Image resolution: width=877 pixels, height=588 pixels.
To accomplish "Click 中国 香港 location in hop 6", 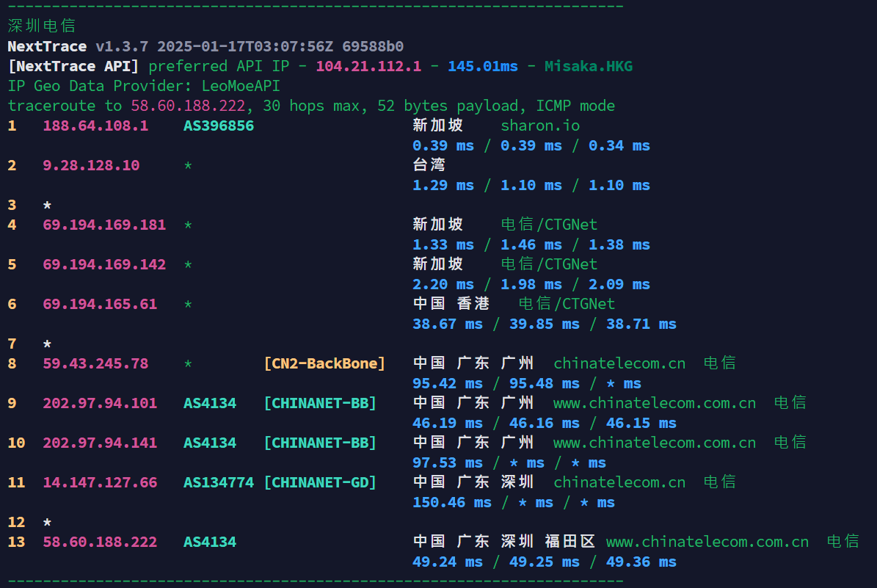I will (x=451, y=304).
